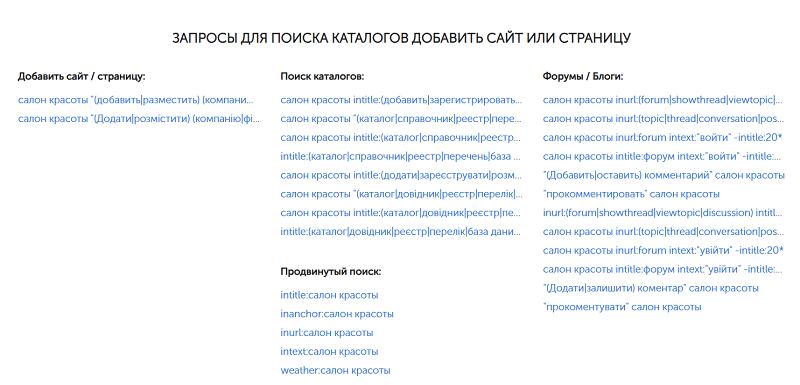Image resolution: width=800 pixels, height=385 pixels.
Task: Click first 'салон красоты inurl:(topic|thread|conversation|pos...' link
Action: (x=663, y=119)
